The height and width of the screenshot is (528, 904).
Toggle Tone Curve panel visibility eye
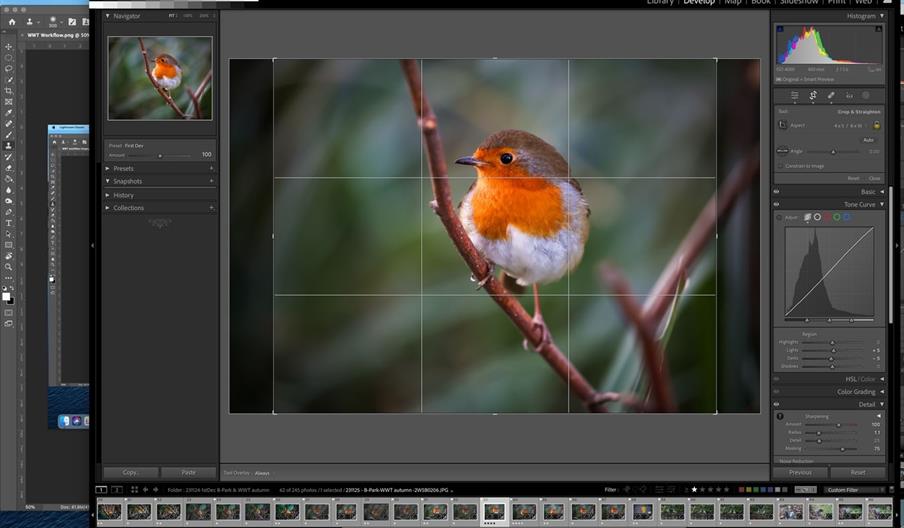tap(777, 204)
